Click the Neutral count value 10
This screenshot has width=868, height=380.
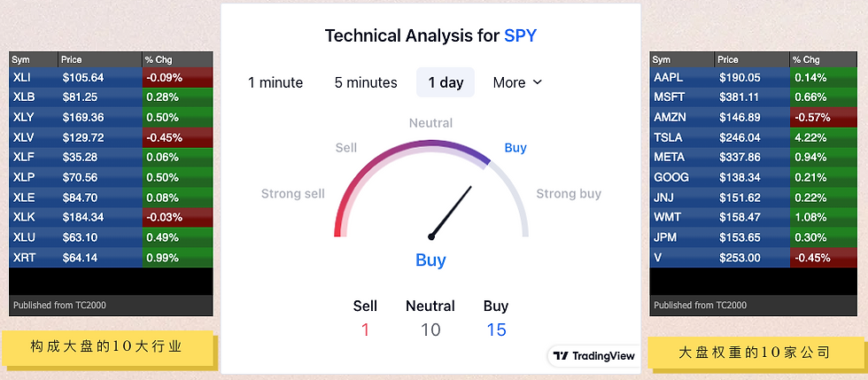(x=430, y=330)
